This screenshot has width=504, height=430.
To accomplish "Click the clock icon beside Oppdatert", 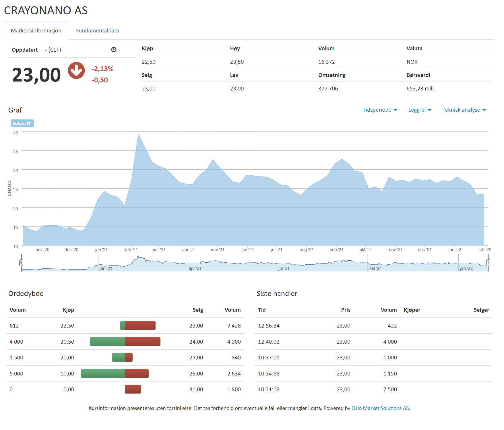I will tap(114, 50).
